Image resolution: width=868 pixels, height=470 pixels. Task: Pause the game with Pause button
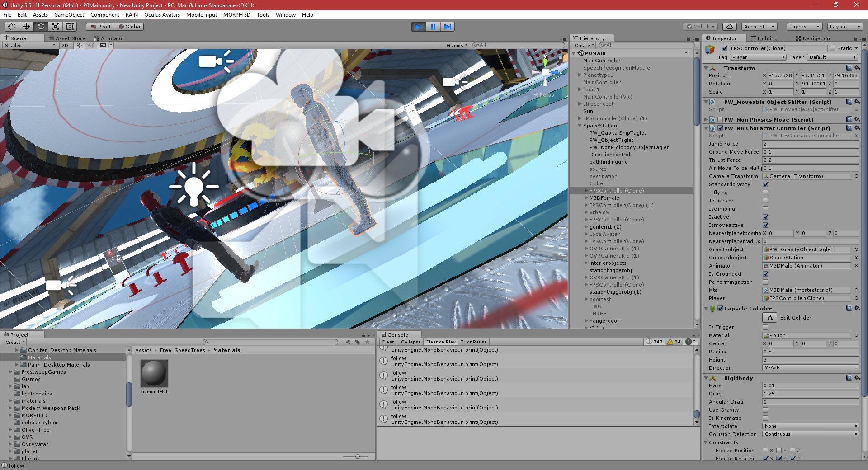tap(433, 27)
